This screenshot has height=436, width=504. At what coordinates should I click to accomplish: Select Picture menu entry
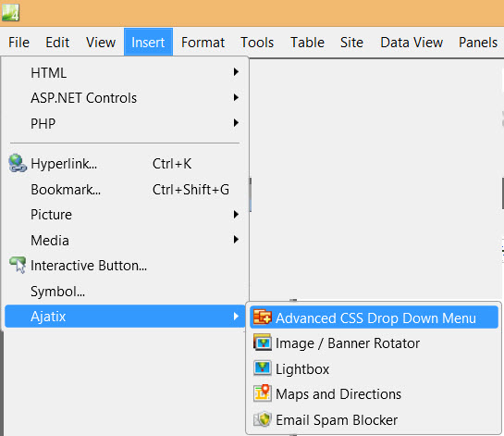click(125, 215)
